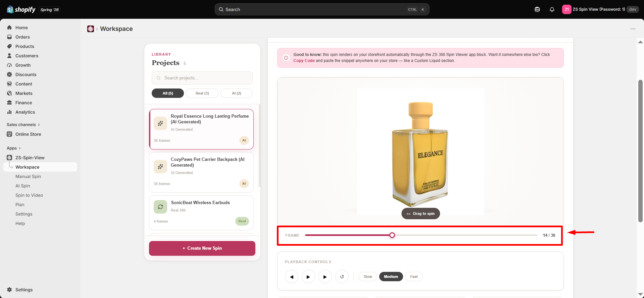Open the CozyPaws Pet Carrier Backpack project
Screen dimensions: 644x298
pyautogui.click(x=201, y=172)
